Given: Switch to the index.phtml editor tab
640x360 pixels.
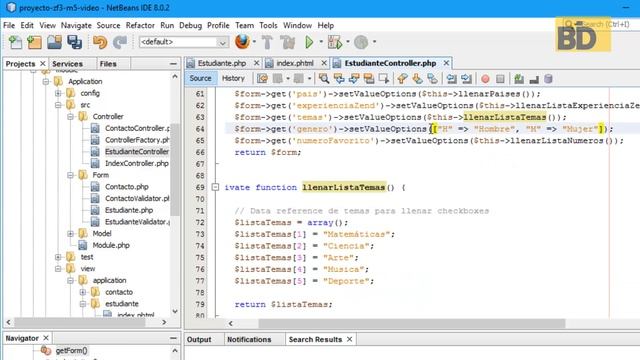Looking at the screenshot, I should [295, 63].
